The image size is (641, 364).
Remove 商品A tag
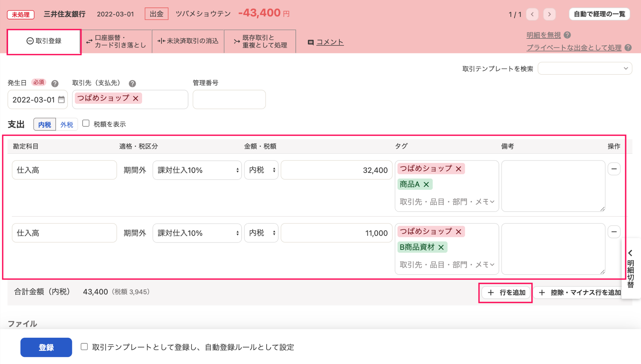[x=426, y=185]
